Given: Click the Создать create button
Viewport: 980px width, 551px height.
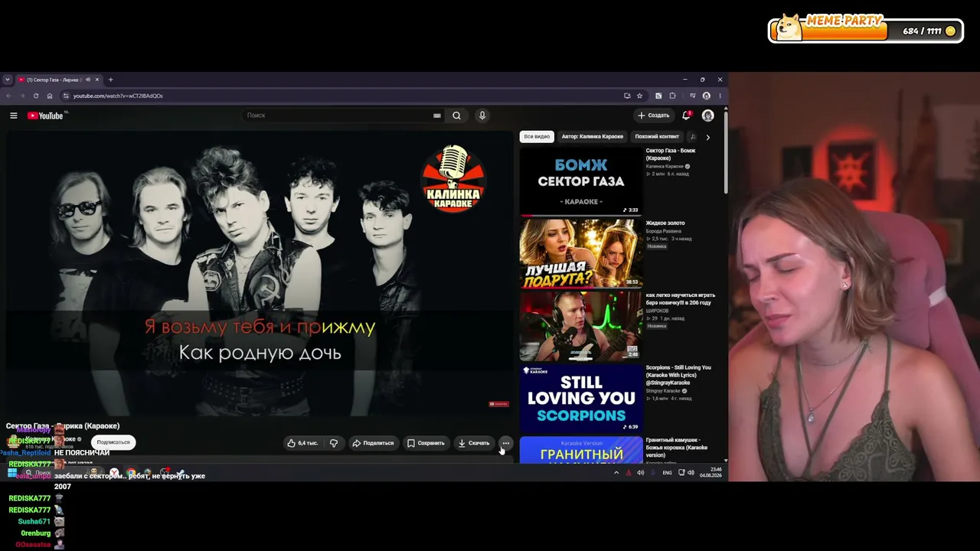Looking at the screenshot, I should coord(653,116).
